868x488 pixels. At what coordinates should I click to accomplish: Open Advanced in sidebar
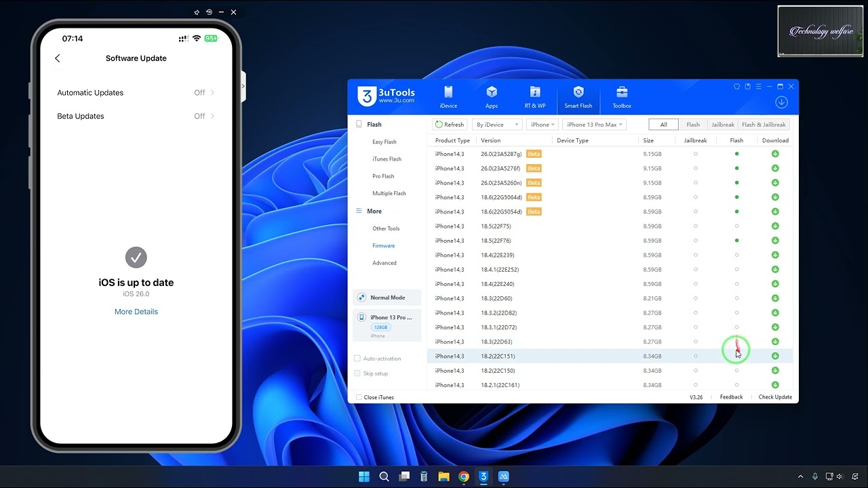[x=384, y=263]
